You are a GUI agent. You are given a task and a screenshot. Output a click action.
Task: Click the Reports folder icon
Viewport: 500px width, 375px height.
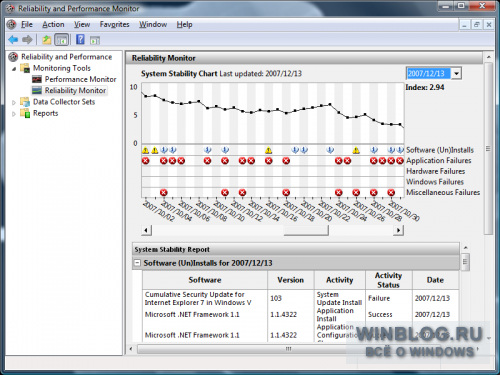[25, 113]
